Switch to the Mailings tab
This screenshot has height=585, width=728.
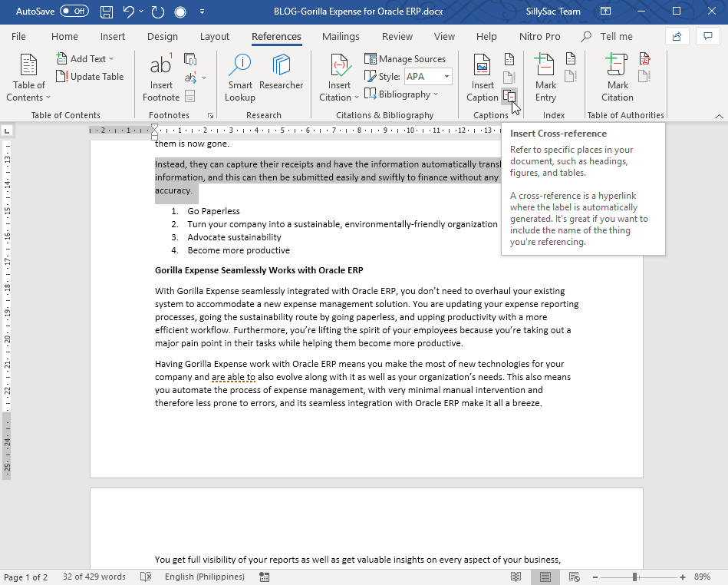click(340, 36)
